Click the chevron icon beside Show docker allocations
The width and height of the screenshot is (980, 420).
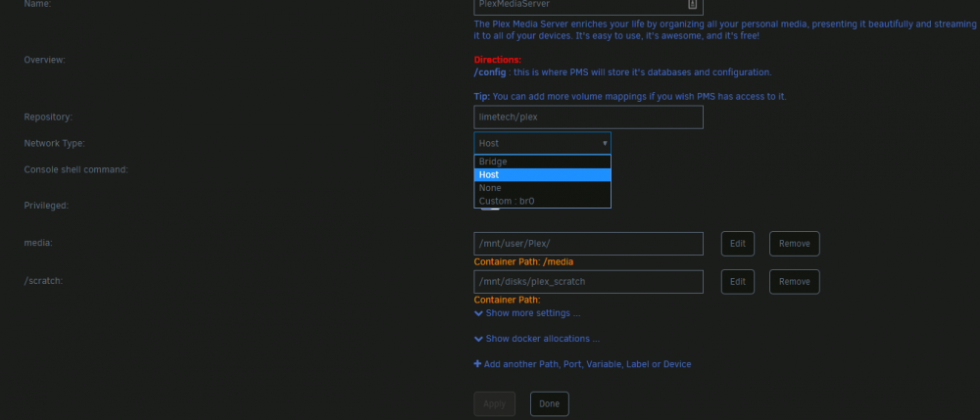coord(479,339)
